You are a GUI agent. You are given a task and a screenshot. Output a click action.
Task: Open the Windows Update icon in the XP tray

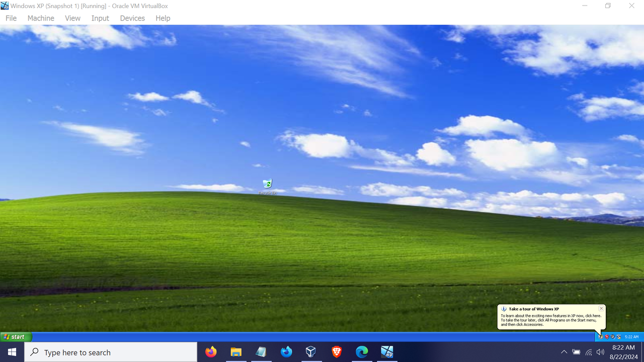point(601,337)
